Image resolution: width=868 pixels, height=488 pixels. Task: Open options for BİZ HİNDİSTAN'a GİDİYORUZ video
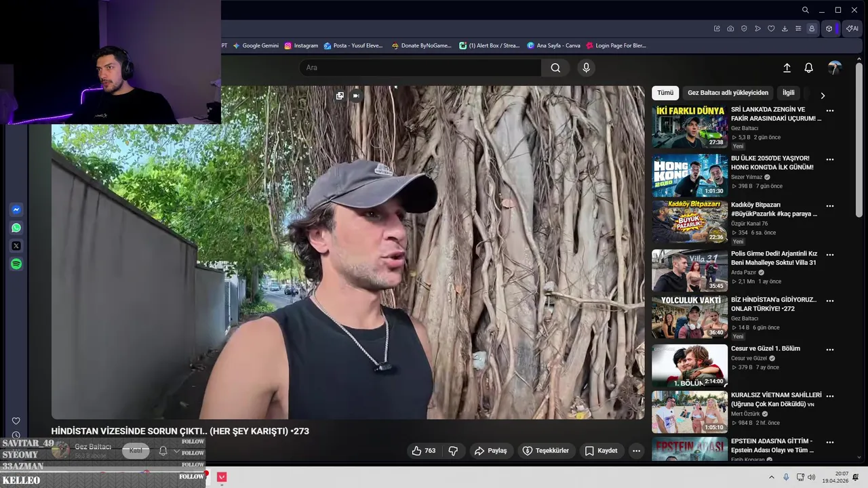[x=829, y=301]
